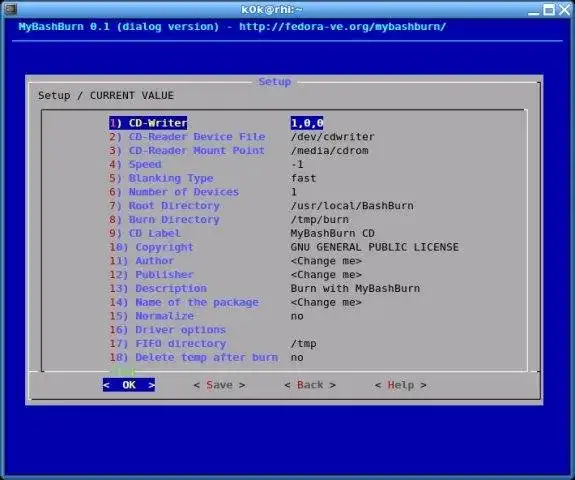Click the /media/cdrom value
The image size is (575, 480).
[x=329, y=151]
